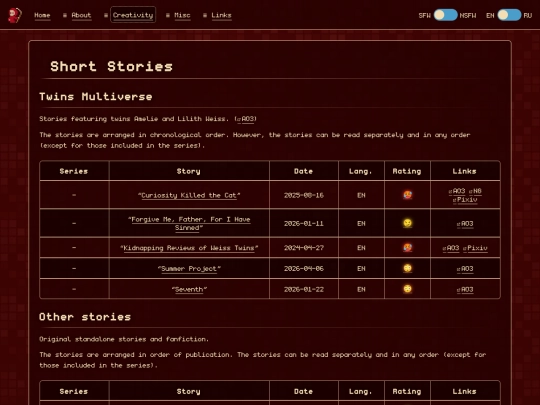The width and height of the screenshot is (540, 405).
Task: Click the EN language cell in the Seventh row
Action: [x=361, y=290]
